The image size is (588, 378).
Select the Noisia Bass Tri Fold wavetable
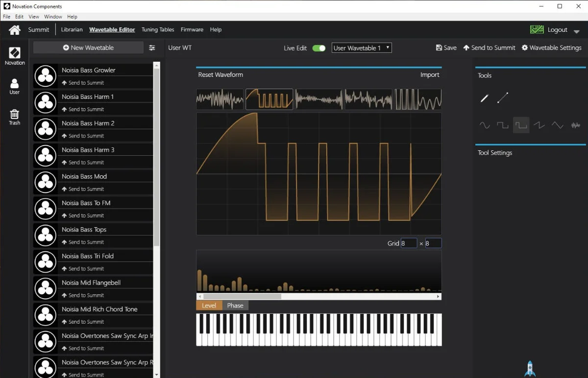click(x=93, y=262)
